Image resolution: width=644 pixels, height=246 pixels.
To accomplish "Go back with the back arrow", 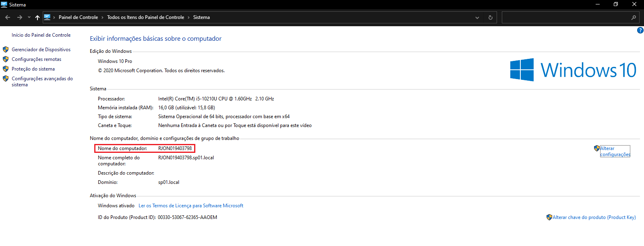I will (x=8, y=17).
